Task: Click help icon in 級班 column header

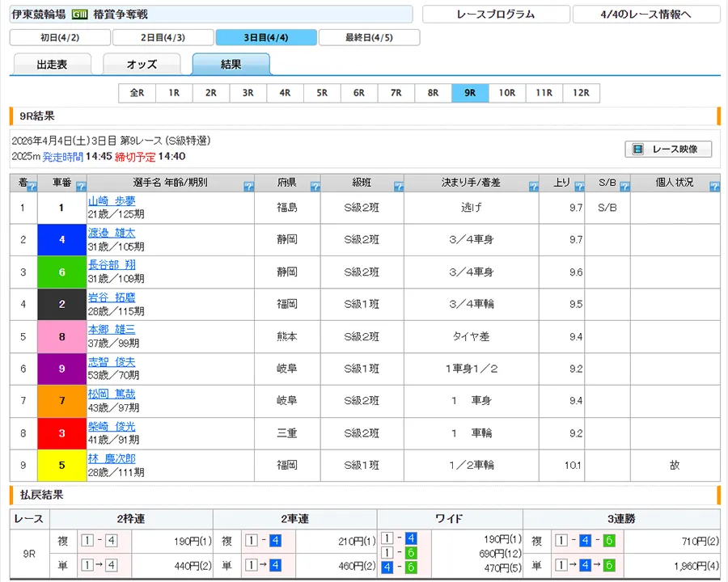Action: 398,187
